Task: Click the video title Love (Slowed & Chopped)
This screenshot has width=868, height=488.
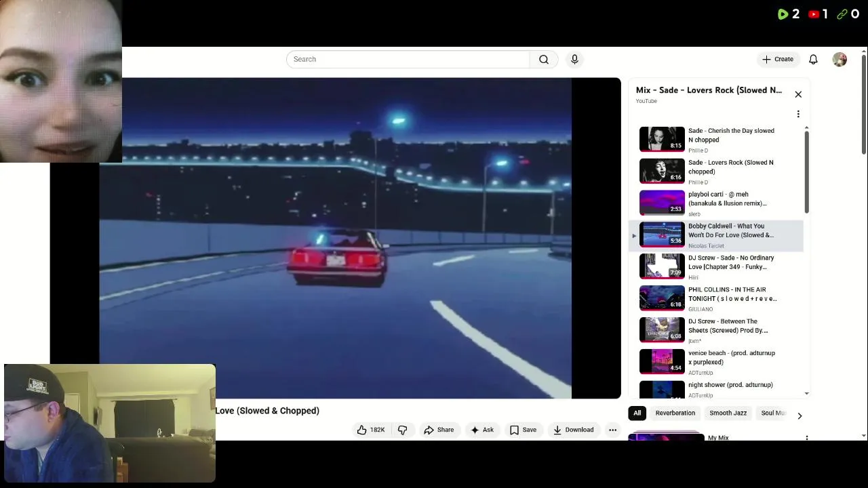Action: (267, 411)
